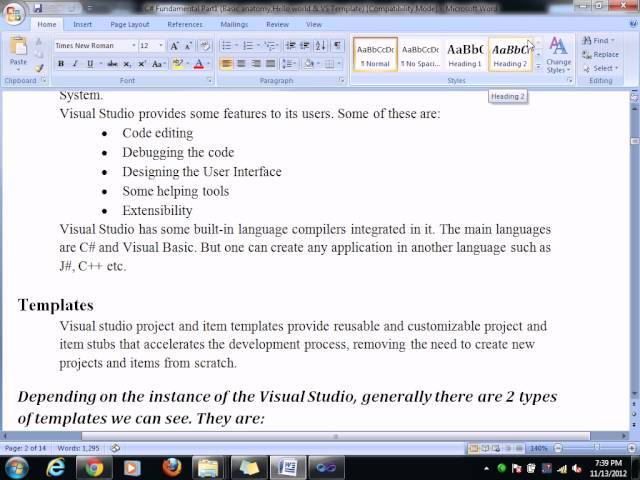Apply numbered list formatting
The image size is (640, 480).
(x=248, y=46)
